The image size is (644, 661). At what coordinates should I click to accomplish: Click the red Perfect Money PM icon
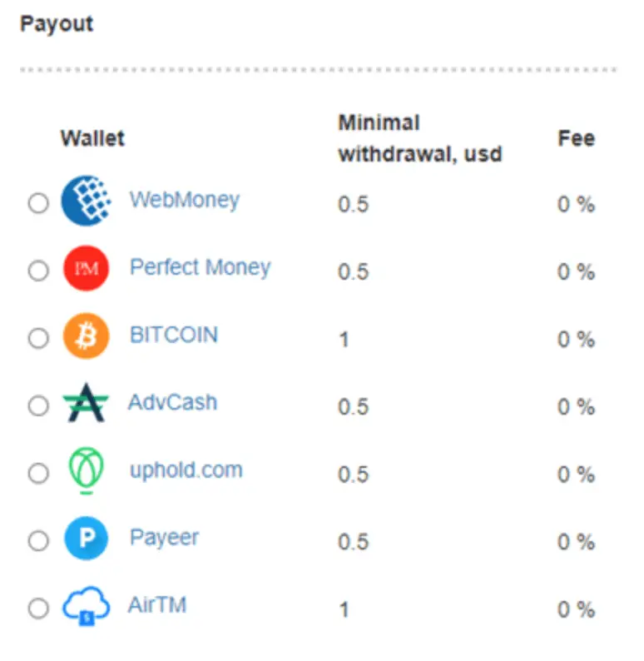click(87, 268)
